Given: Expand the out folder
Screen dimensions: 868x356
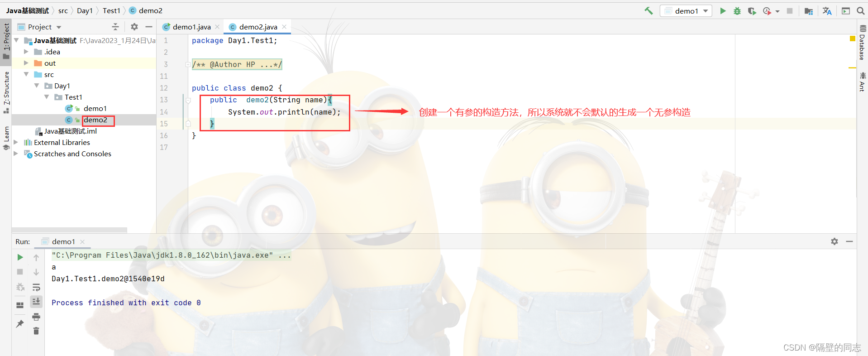Looking at the screenshot, I should pos(26,63).
